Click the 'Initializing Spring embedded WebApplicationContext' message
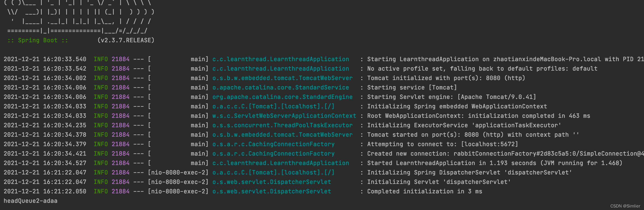 pos(457,106)
